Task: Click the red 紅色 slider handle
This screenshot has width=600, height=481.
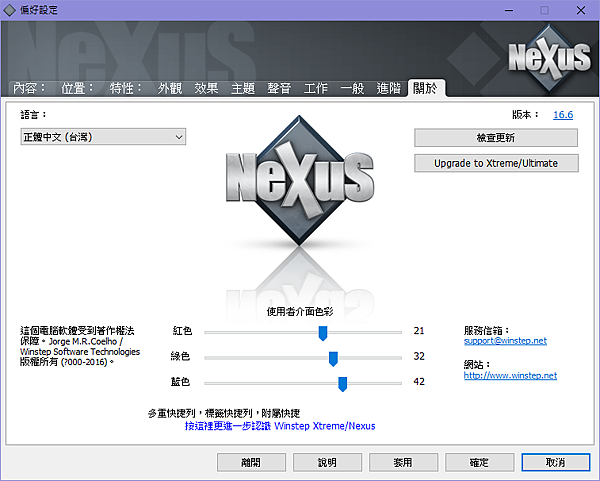Action: [323, 333]
